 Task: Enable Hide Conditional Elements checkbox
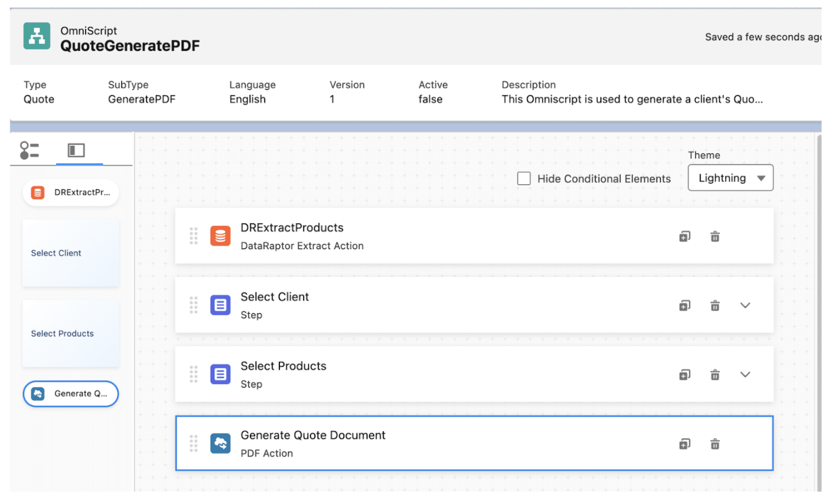(524, 179)
